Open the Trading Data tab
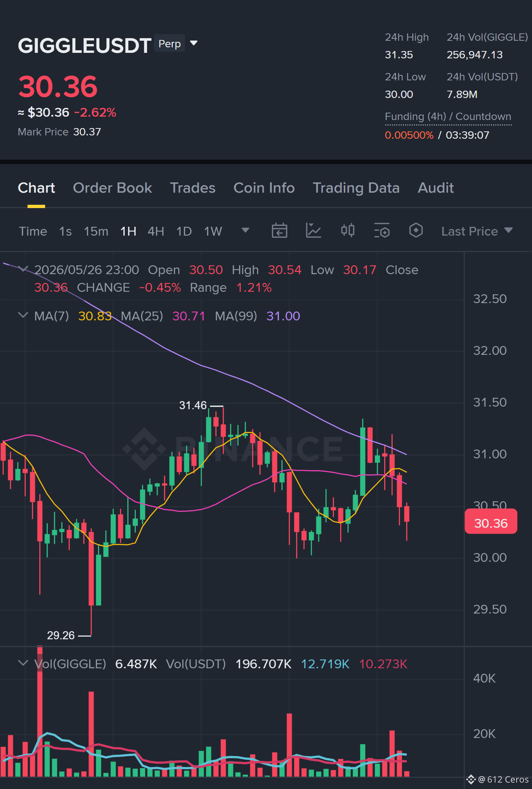532x789 pixels. tap(356, 188)
